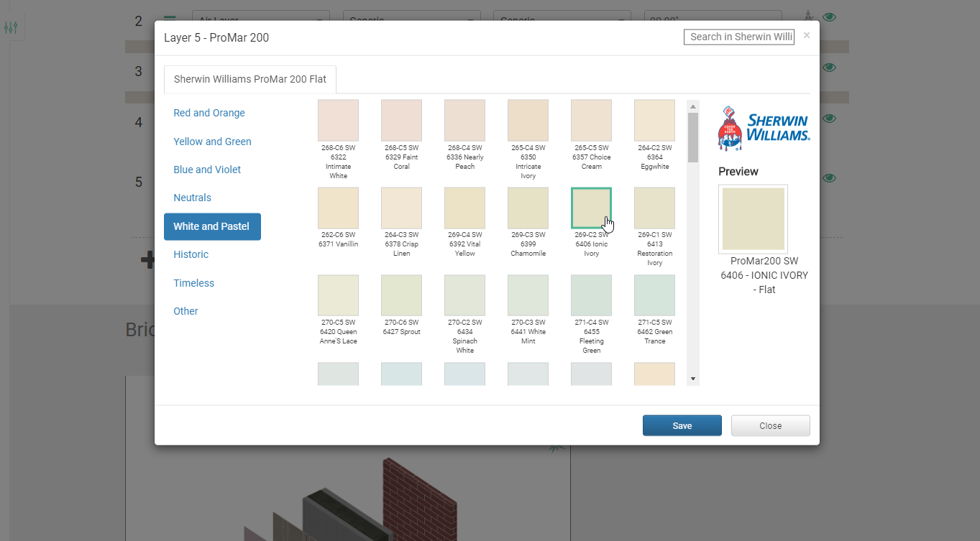980x541 pixels.
Task: Click the drag handle icon of layer 2
Action: [170, 19]
